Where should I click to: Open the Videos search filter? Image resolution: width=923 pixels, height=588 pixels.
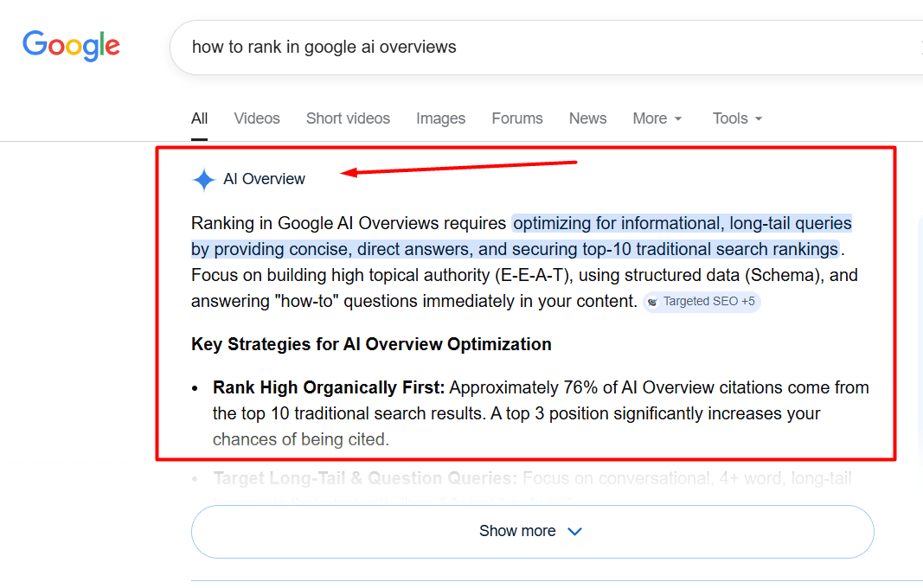click(256, 118)
